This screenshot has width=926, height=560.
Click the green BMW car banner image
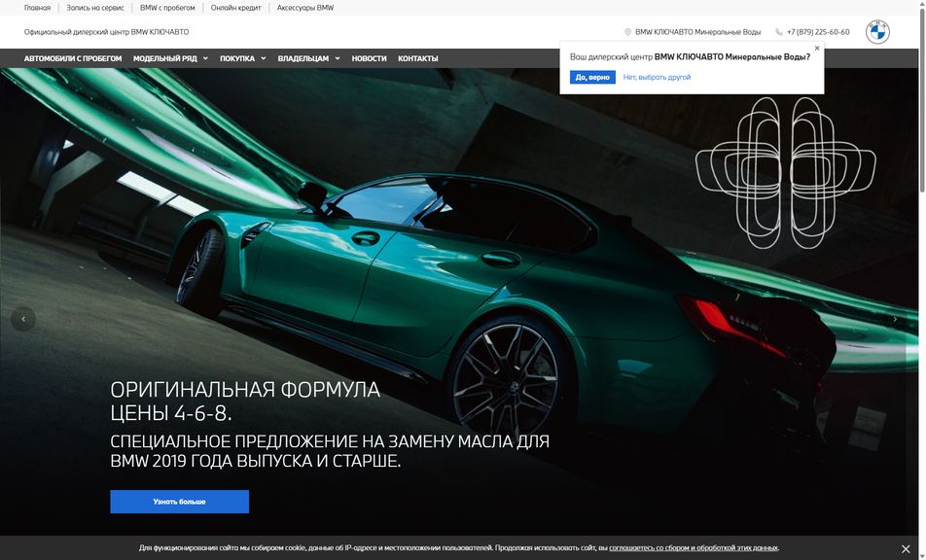pyautogui.click(x=459, y=301)
